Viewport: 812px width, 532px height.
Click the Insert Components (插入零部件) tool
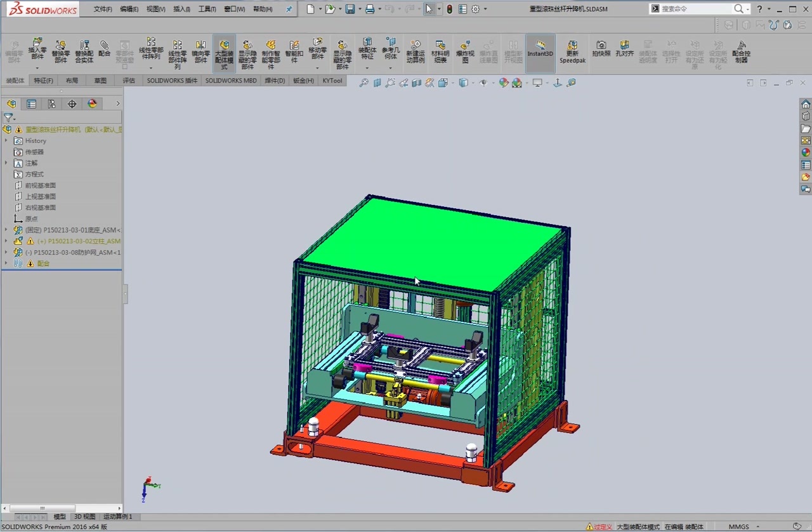point(37,48)
